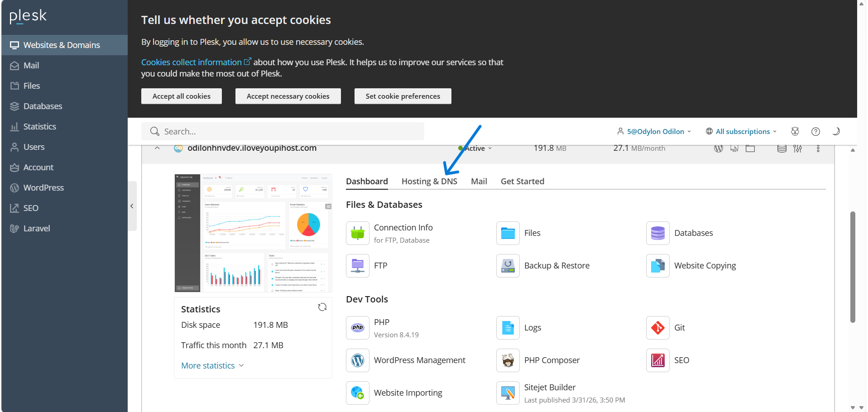This screenshot has width=868, height=412.
Task: Open the PHP settings icon
Action: [x=358, y=328]
